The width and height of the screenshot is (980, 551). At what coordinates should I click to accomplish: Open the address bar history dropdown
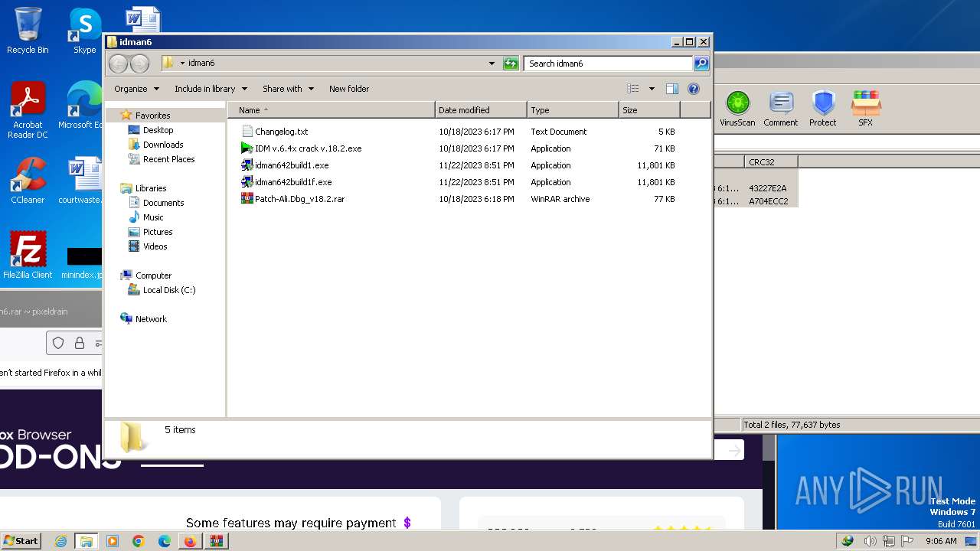click(492, 64)
